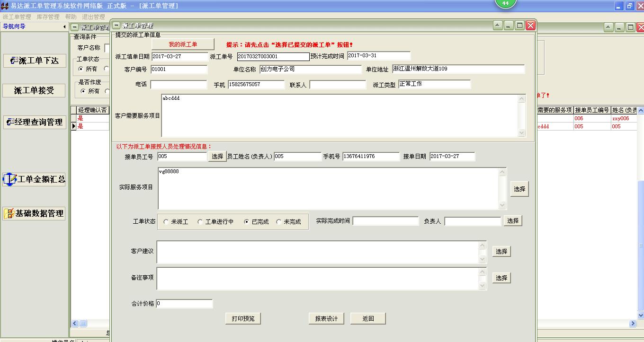
Task: Click the 接单日期 field
Action: [452, 157]
